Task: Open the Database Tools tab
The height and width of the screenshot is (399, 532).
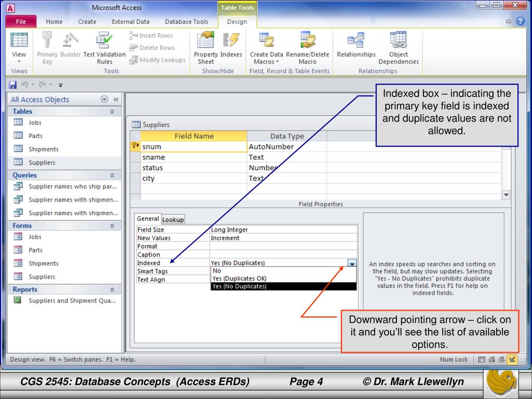Action: click(187, 22)
